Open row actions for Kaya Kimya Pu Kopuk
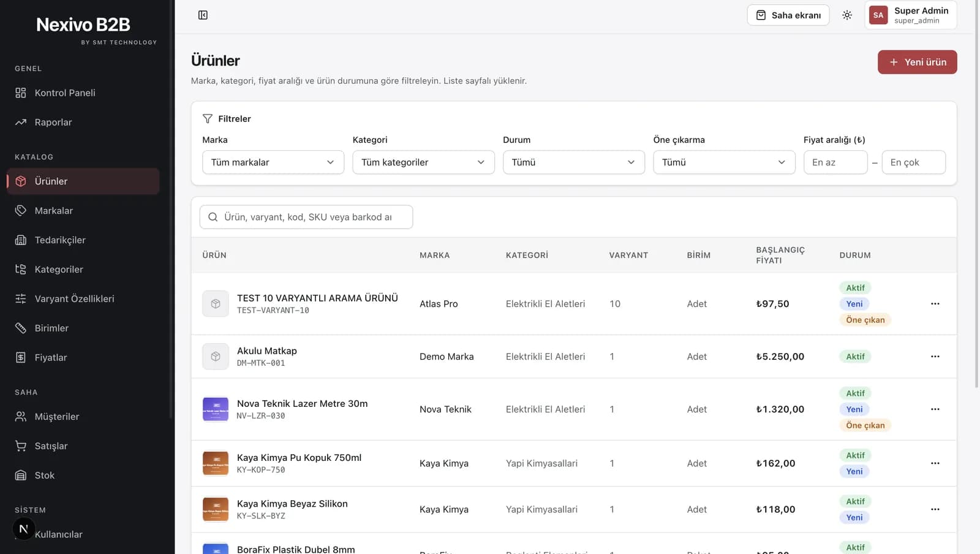Screen dimensions: 980x554 (935, 463)
